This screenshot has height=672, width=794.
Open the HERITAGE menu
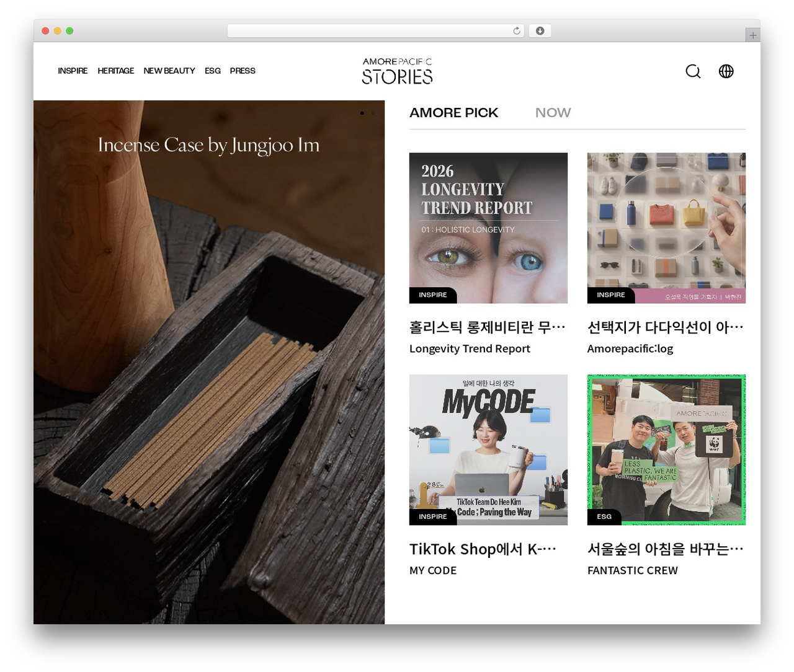[115, 71]
